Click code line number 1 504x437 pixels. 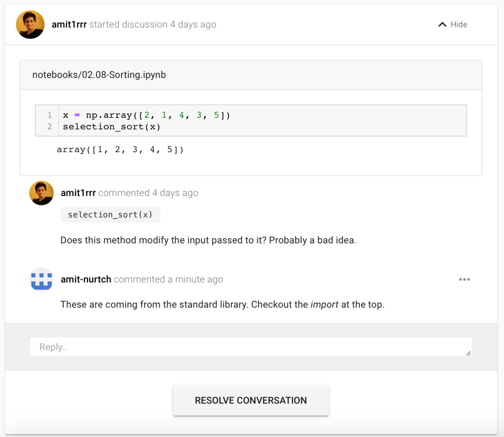[50, 115]
